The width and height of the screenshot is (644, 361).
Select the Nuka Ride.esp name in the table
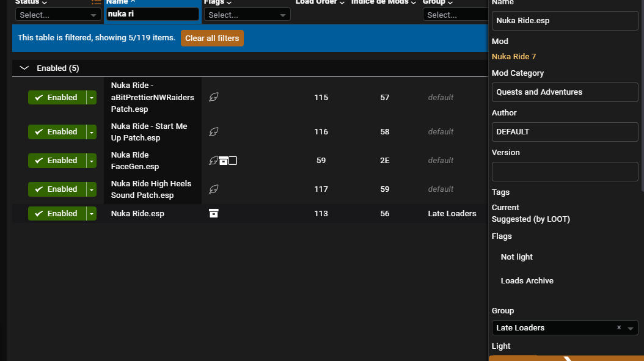tap(137, 214)
